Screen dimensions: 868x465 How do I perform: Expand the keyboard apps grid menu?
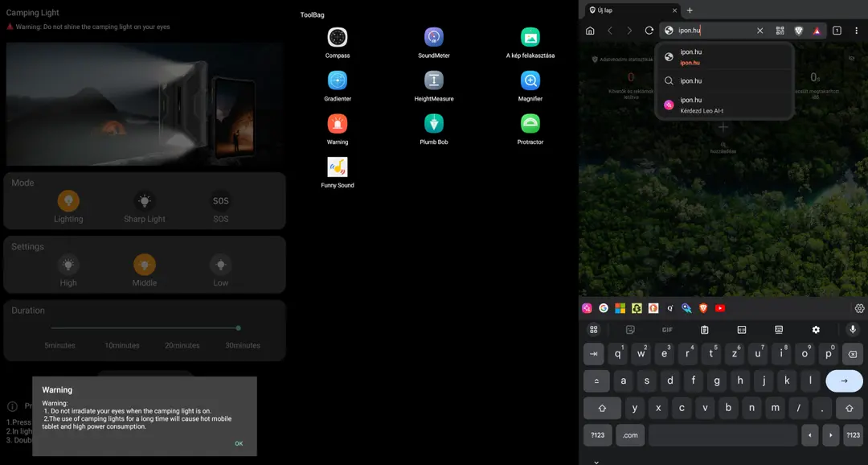(x=593, y=330)
